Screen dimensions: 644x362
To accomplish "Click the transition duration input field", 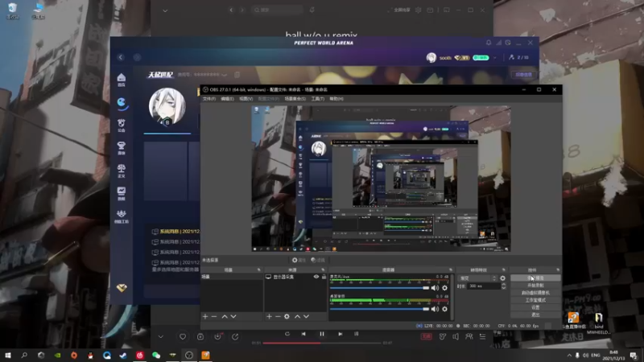I will pos(484,286).
